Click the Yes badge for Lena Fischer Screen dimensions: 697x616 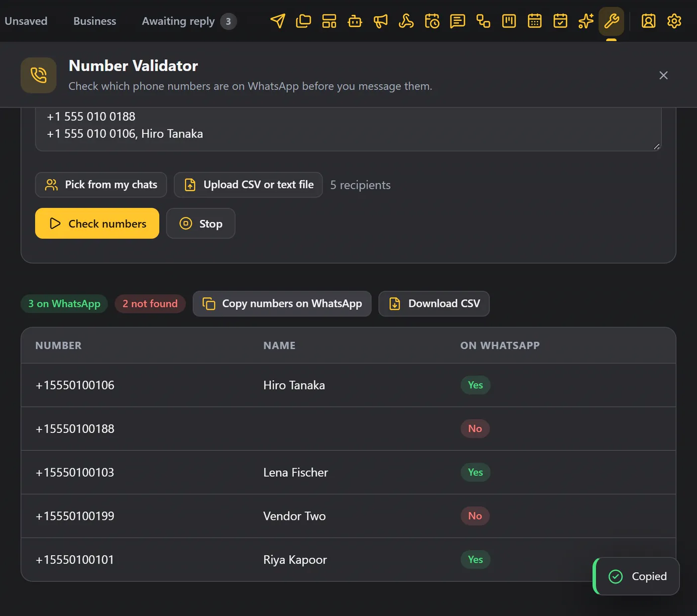point(475,472)
